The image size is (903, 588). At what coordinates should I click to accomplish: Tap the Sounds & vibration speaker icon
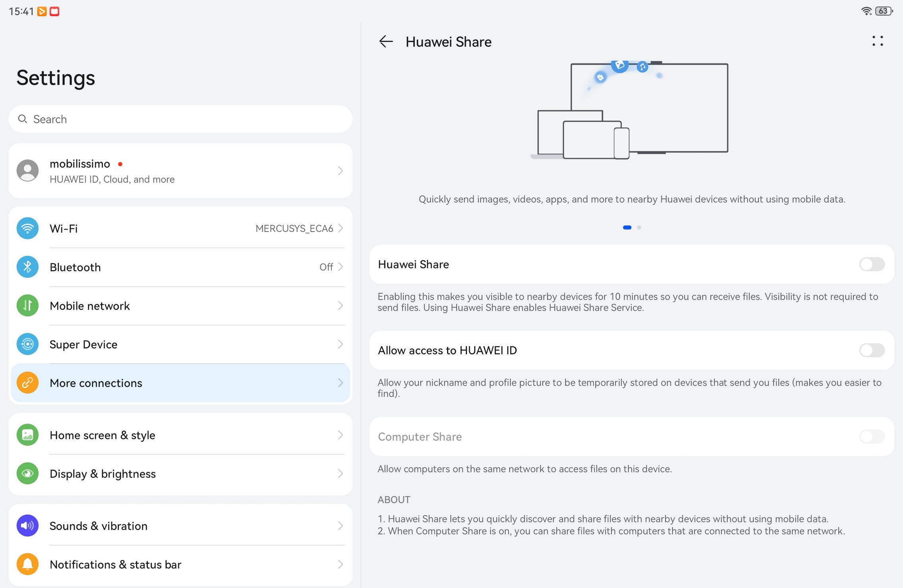pyautogui.click(x=27, y=526)
